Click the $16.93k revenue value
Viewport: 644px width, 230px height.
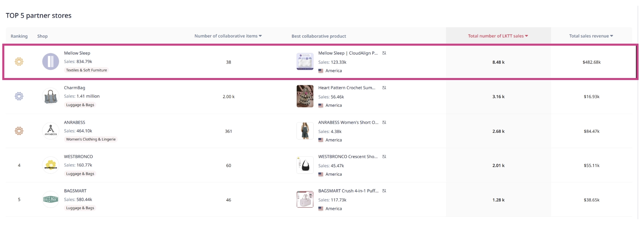pos(591,97)
